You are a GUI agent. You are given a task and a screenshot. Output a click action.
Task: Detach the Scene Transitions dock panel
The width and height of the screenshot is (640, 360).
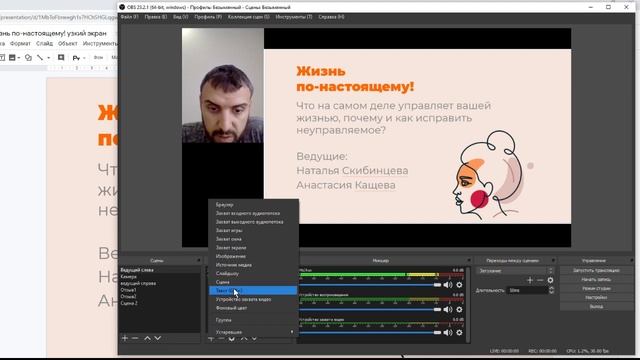[x=553, y=260]
